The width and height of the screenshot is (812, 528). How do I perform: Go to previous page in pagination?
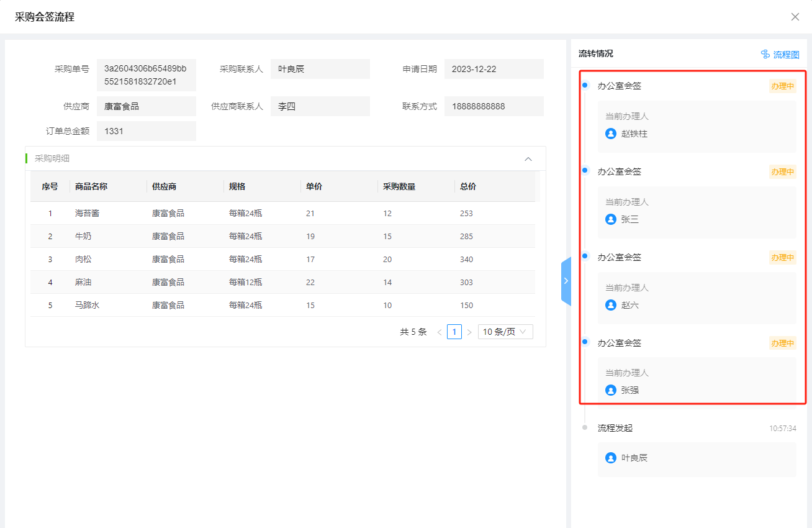440,332
